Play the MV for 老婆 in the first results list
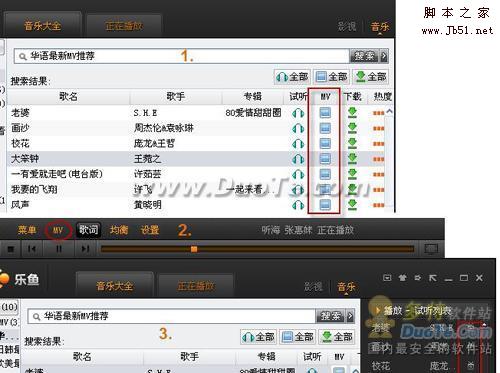Image resolution: width=500 pixels, height=373 pixels. click(325, 113)
